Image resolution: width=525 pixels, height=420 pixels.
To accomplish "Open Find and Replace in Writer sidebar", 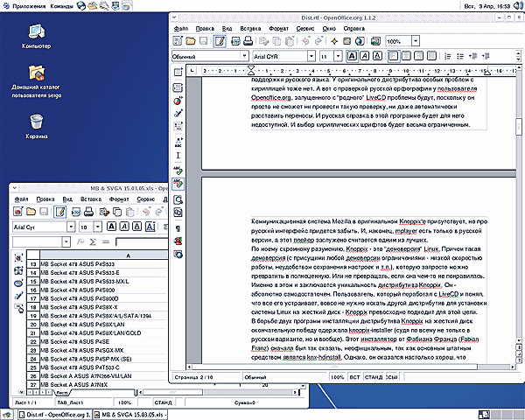I will (x=178, y=200).
